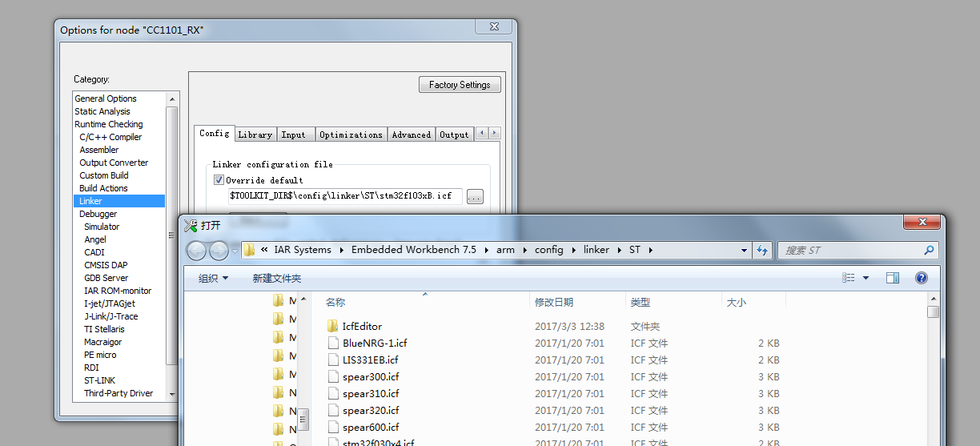Select Linker category
The width and height of the screenshot is (980, 446).
pyautogui.click(x=119, y=201)
